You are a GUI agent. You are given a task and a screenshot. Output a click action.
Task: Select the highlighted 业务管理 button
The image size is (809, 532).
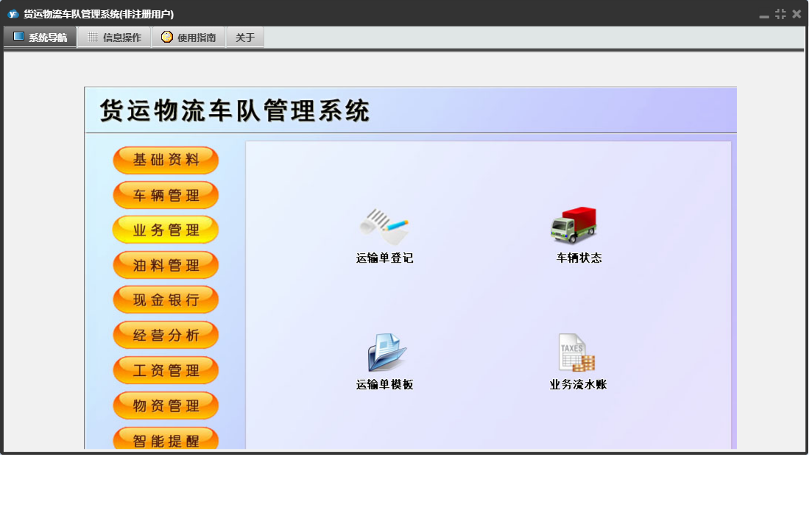click(166, 230)
